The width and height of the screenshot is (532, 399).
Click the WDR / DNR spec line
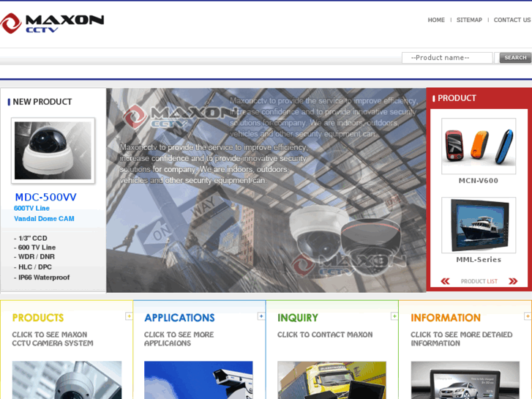[x=34, y=257]
